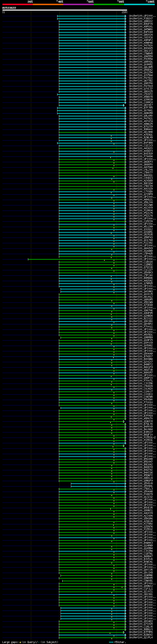Open hit UniRef100_P39207
Screen dimensions: 157x644
click(x=141, y=19)
